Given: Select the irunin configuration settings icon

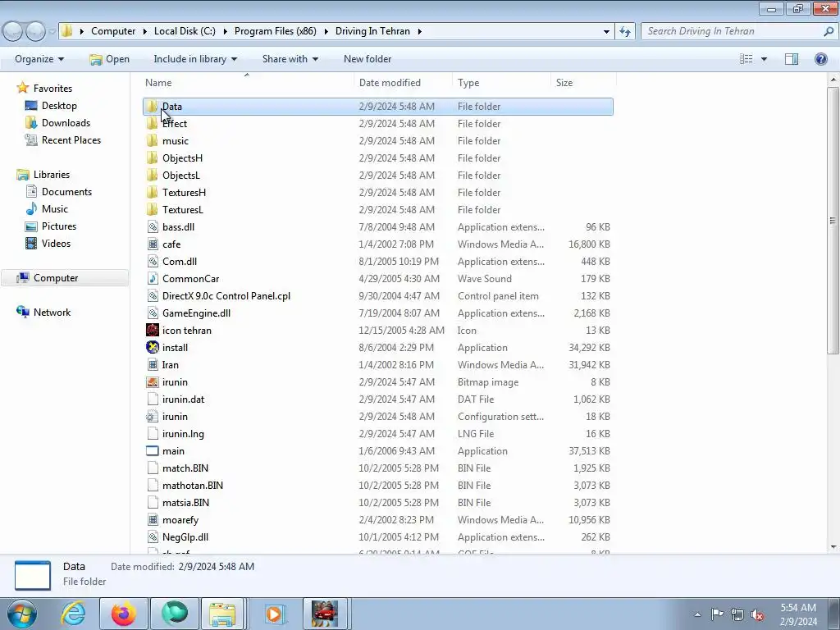Looking at the screenshot, I should point(152,416).
